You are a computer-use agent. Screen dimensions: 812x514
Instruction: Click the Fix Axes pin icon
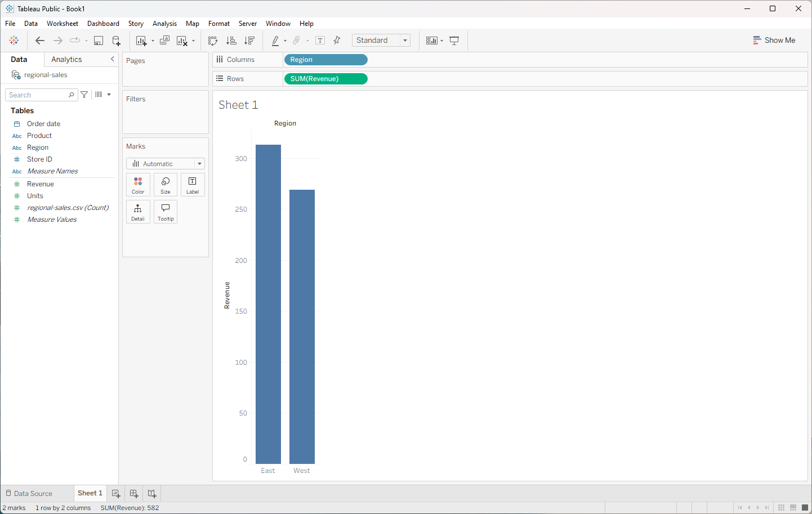337,41
